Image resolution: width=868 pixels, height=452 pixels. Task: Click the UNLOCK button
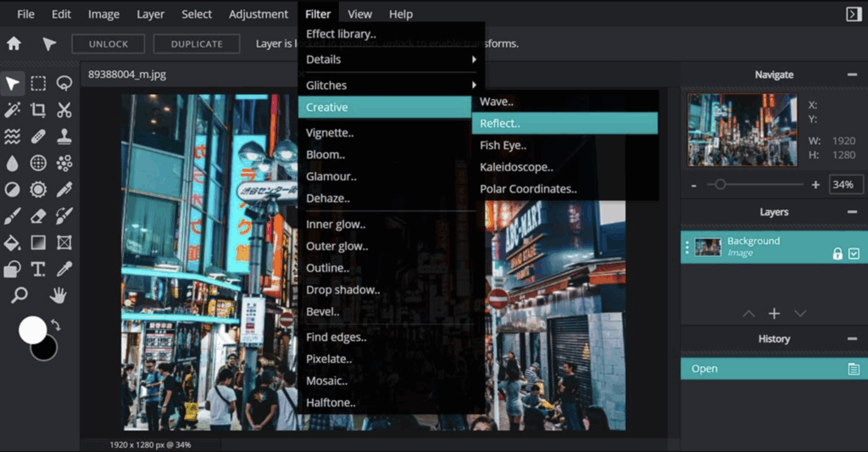pos(108,43)
